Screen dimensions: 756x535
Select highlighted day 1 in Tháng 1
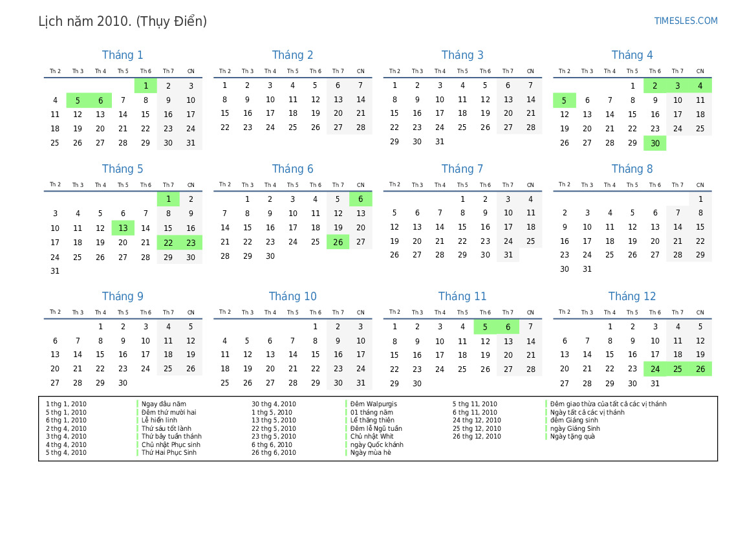[146, 85]
